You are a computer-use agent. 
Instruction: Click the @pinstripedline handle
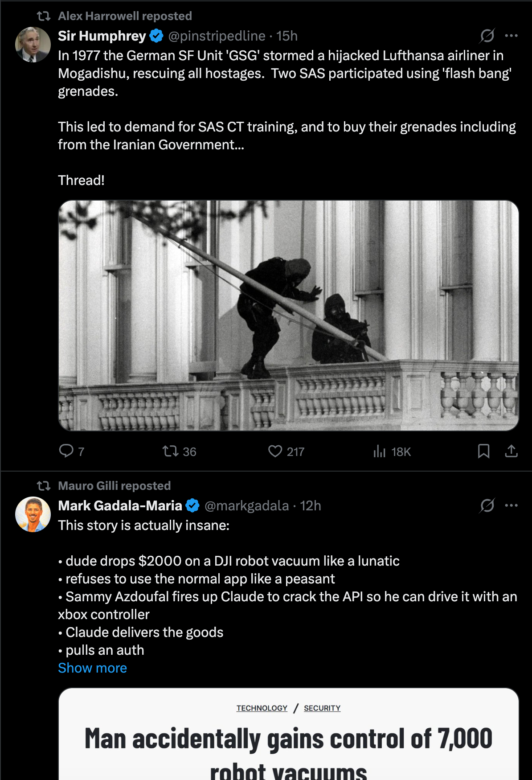click(217, 36)
